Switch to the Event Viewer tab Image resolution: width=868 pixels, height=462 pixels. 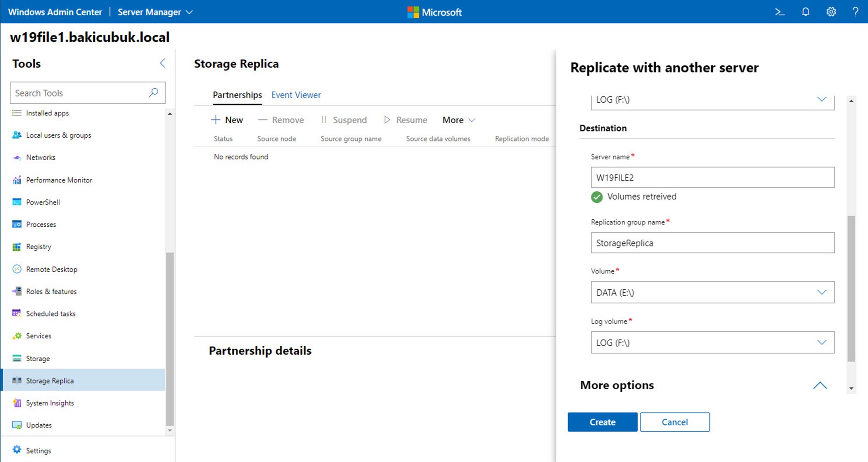[x=296, y=95]
